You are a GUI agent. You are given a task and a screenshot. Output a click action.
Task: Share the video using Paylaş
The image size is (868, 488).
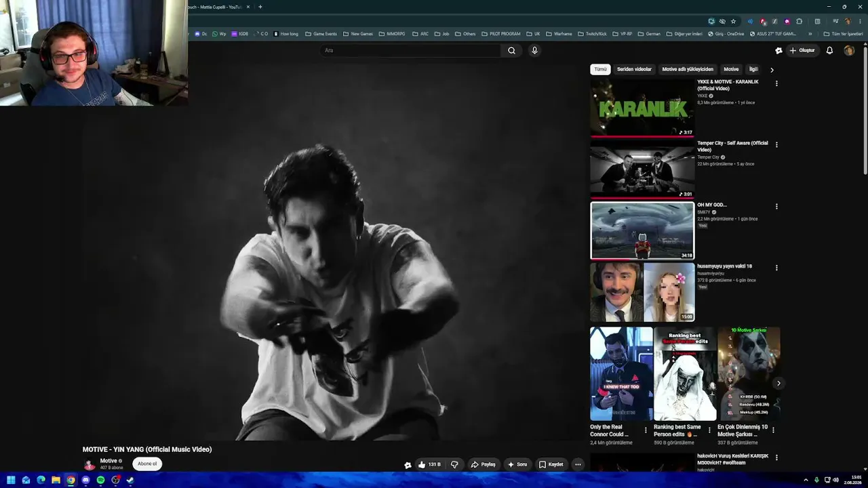coord(484,464)
